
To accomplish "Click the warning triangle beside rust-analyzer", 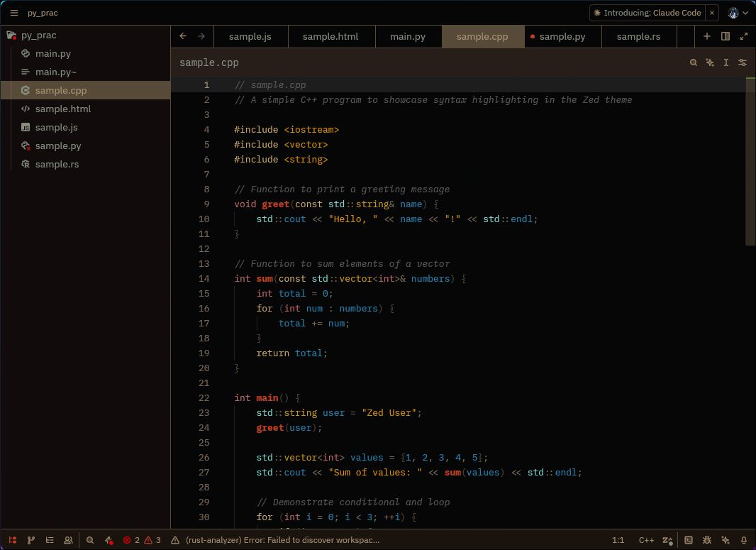I will [175, 540].
